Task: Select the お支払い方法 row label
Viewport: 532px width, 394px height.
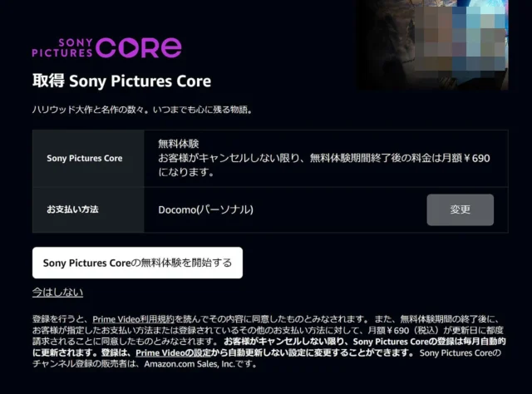Action: (x=72, y=209)
